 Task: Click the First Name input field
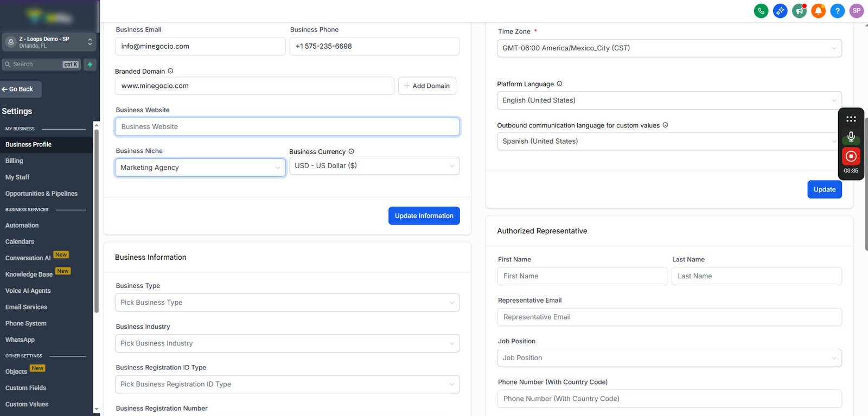click(582, 276)
